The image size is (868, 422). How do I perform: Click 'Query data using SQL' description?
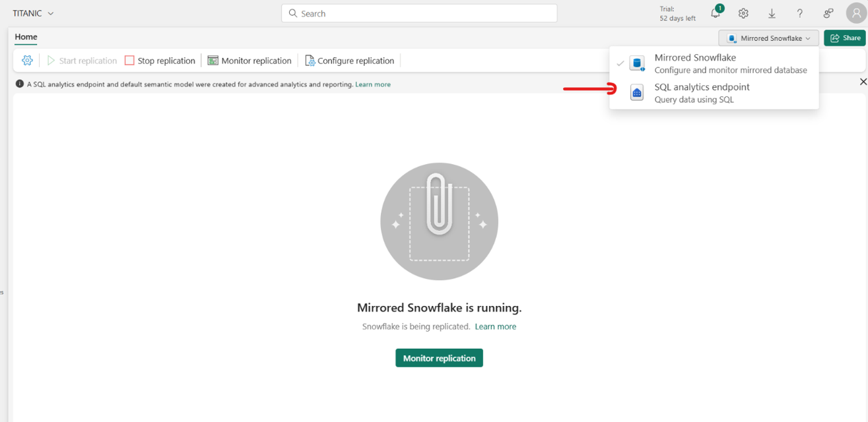click(x=694, y=100)
